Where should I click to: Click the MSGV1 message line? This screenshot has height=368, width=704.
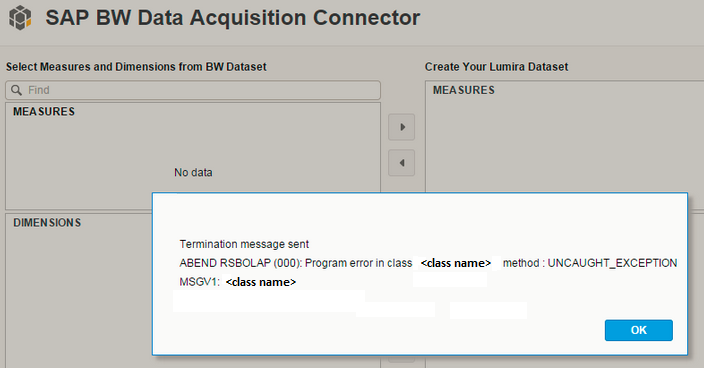pos(238,282)
